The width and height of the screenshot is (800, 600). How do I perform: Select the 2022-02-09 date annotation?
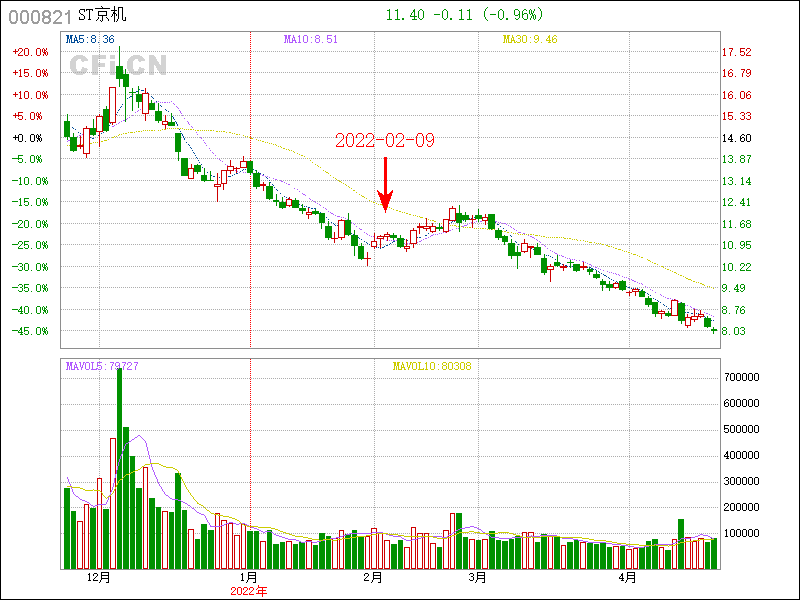click(385, 141)
